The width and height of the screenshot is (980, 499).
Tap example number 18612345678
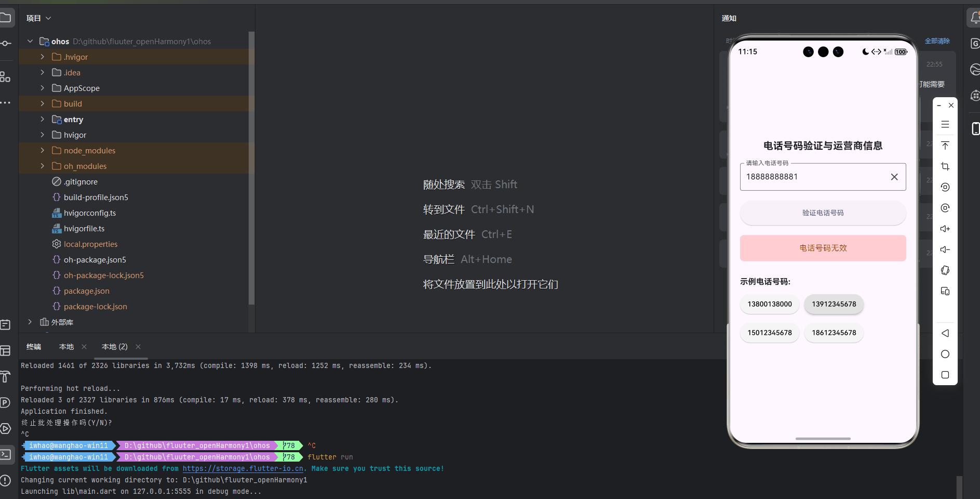point(834,333)
